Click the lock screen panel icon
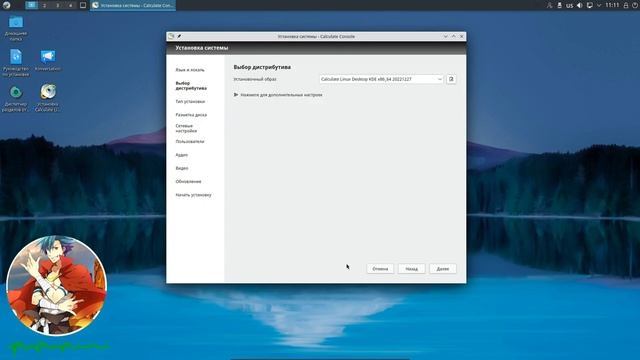Viewport: 640px width, 360px height. [626, 5]
